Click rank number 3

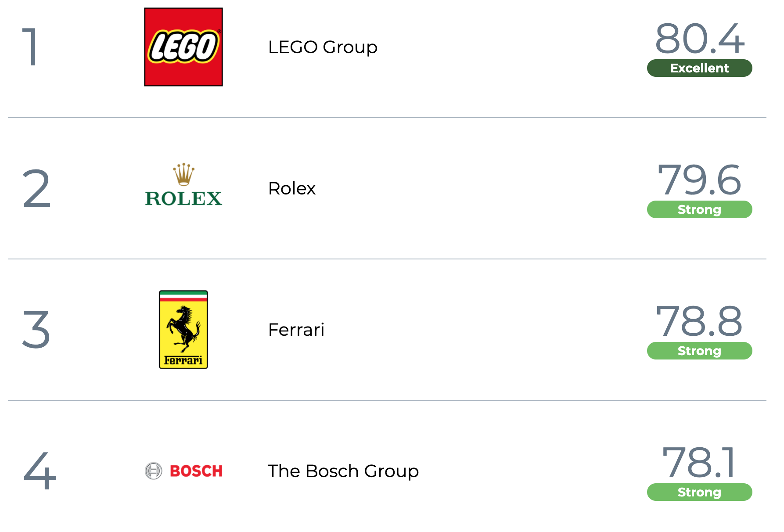pos(36,330)
